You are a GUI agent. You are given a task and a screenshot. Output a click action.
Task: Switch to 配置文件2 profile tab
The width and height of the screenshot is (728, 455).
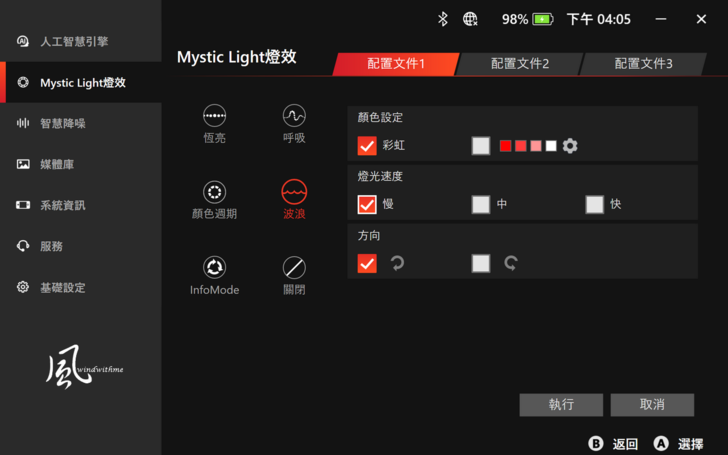click(519, 64)
